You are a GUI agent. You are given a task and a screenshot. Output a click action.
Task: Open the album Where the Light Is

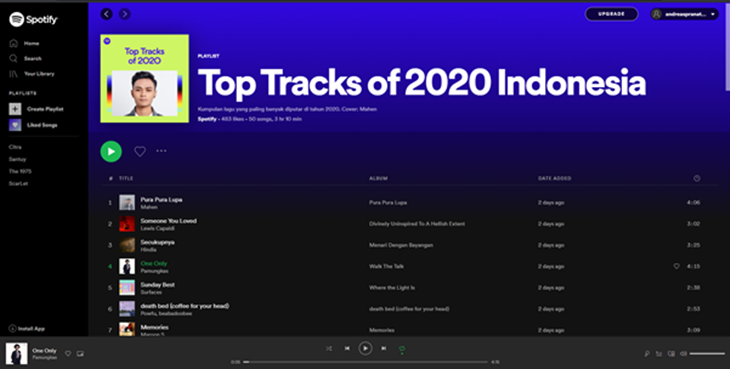click(392, 288)
